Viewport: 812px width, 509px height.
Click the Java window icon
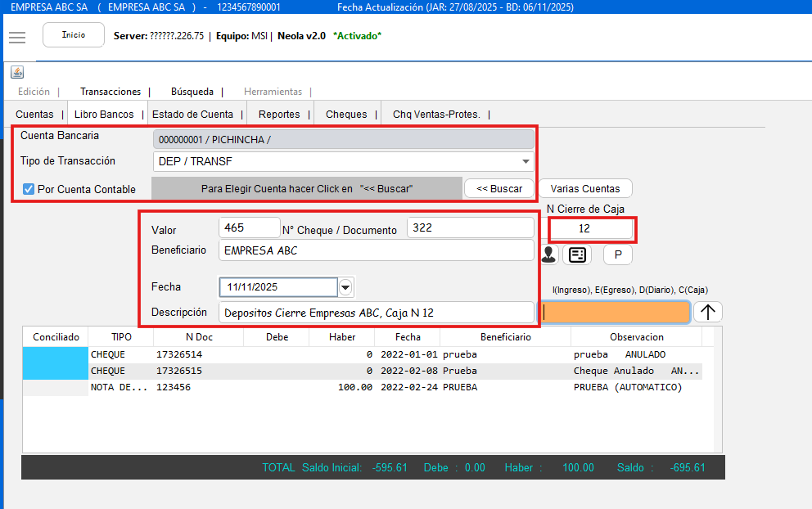click(17, 72)
